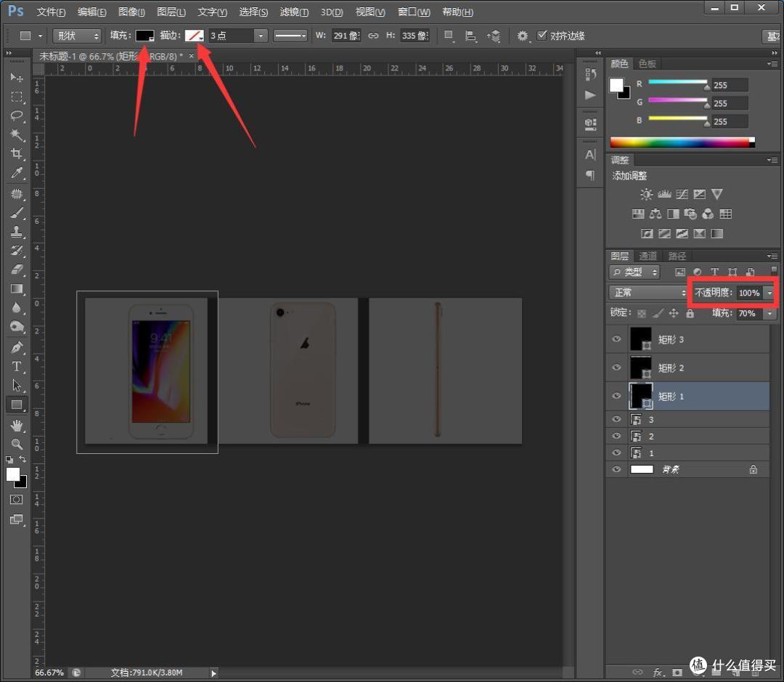Click the W width input field
This screenshot has width=784, height=682.
point(346,36)
